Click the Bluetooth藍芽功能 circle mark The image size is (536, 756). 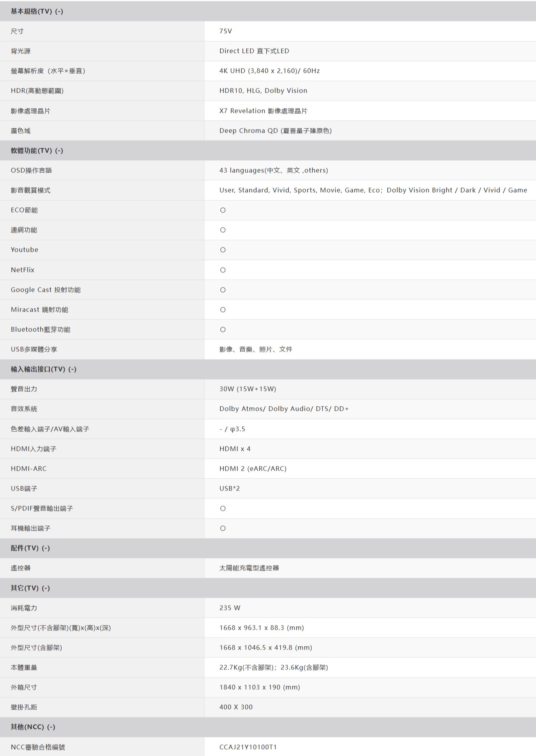[x=223, y=329]
